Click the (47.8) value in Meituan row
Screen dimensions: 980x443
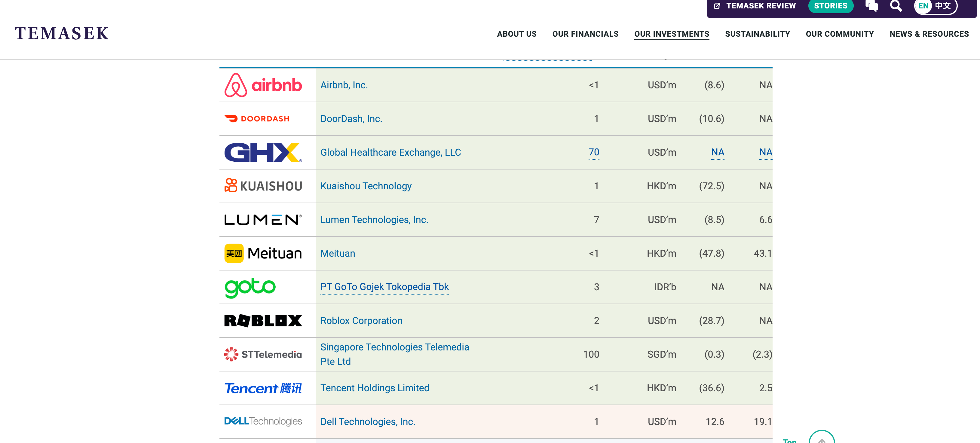pyautogui.click(x=712, y=253)
